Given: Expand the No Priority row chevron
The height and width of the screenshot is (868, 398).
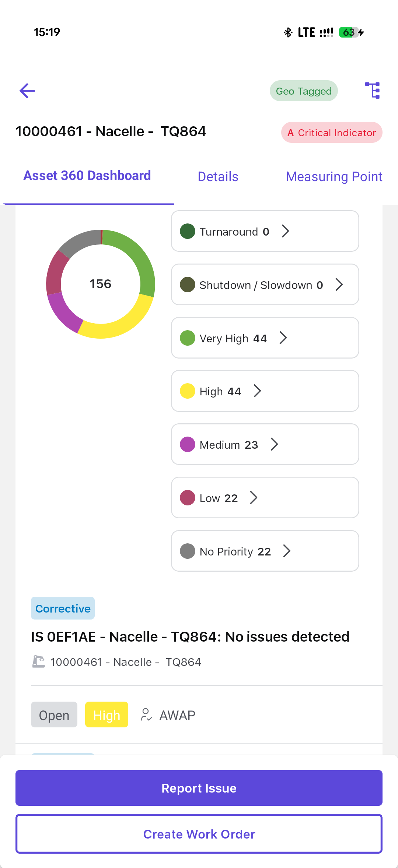Looking at the screenshot, I should click(x=287, y=551).
